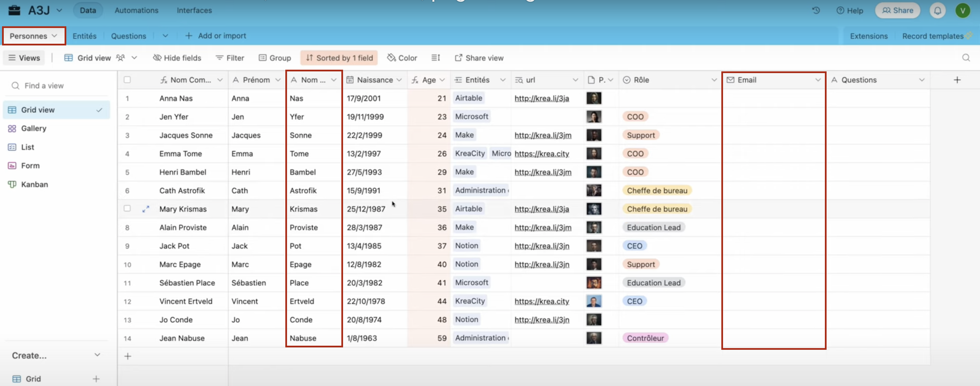The width and height of the screenshot is (980, 386).
Task: Check the Anna Nas row checkbox
Action: click(x=127, y=98)
